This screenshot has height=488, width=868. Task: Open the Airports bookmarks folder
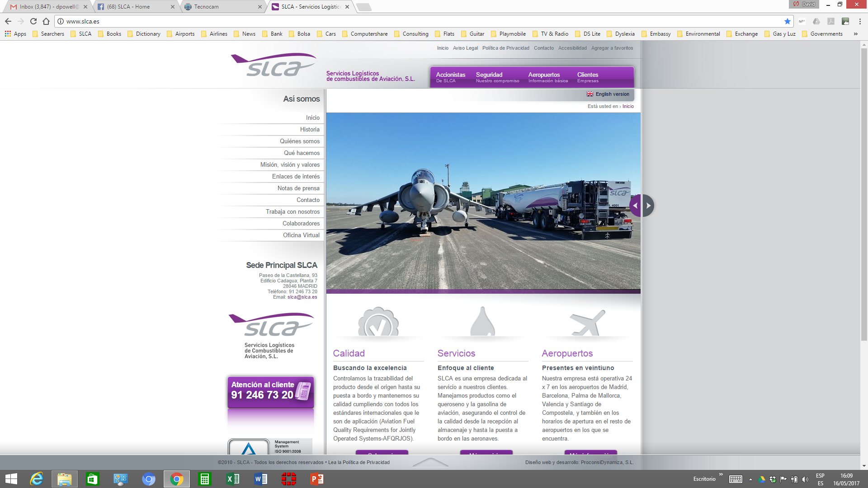point(181,34)
